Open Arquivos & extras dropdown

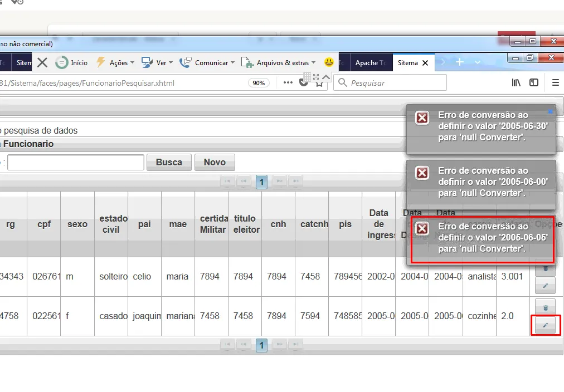[x=279, y=63]
